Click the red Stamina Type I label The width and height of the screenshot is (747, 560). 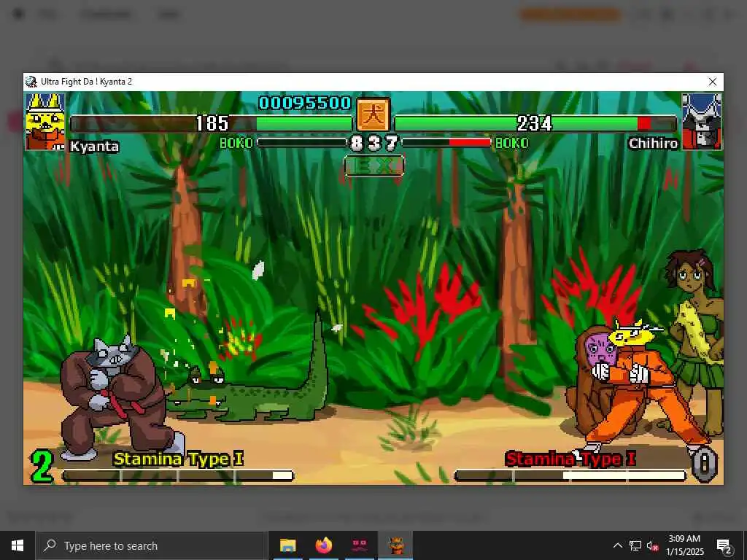click(x=570, y=459)
